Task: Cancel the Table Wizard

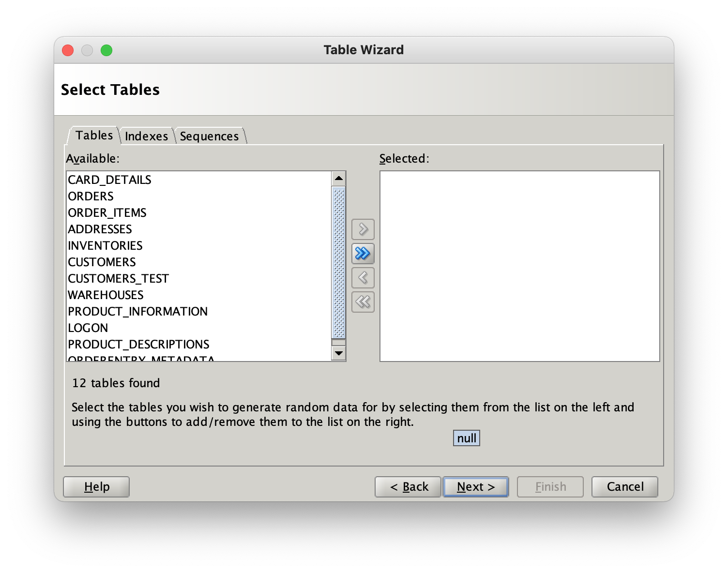Action: point(624,486)
